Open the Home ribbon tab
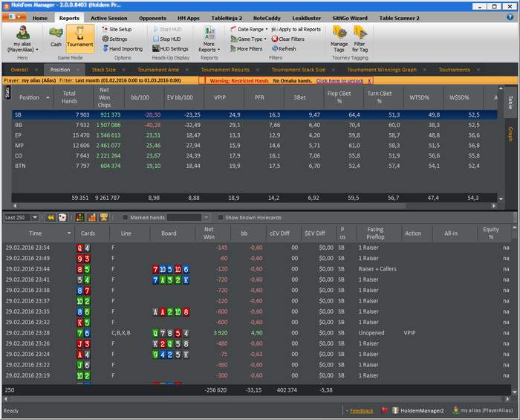 [40, 18]
